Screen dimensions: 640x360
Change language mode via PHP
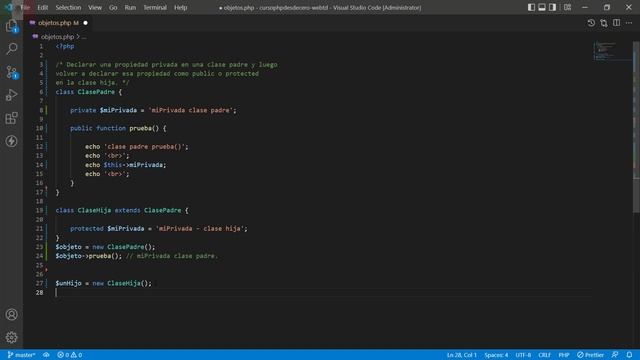(x=564, y=355)
